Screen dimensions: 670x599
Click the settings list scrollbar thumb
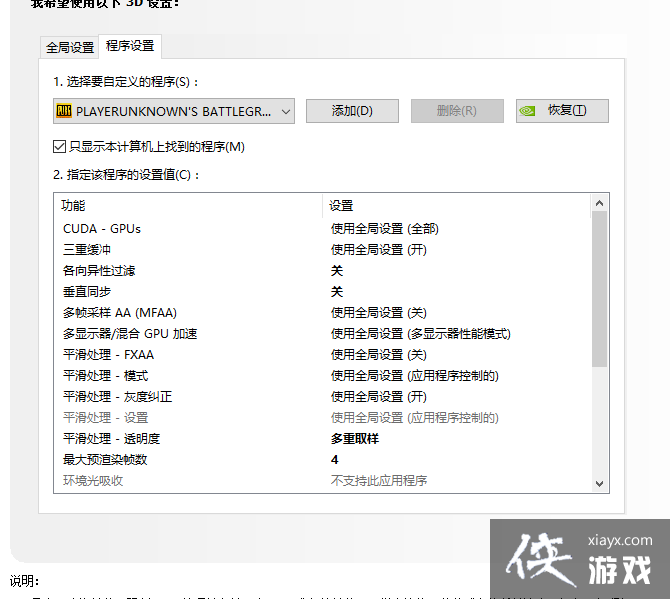[599, 288]
